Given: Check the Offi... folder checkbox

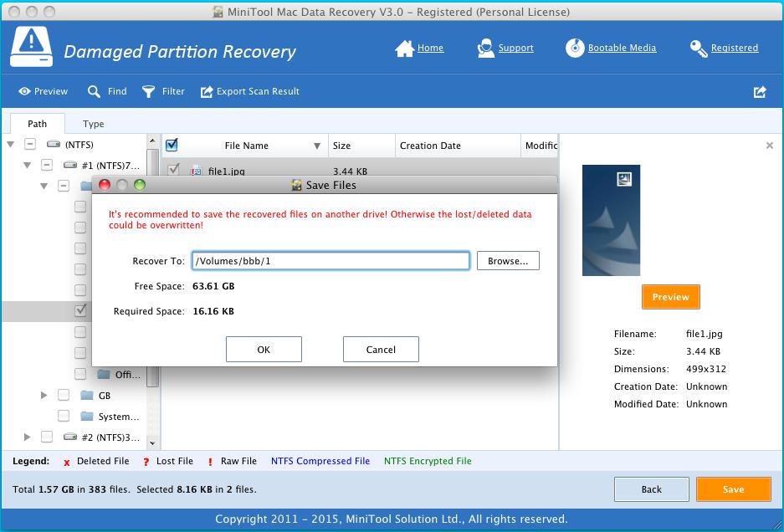Looking at the screenshot, I should coord(80,374).
